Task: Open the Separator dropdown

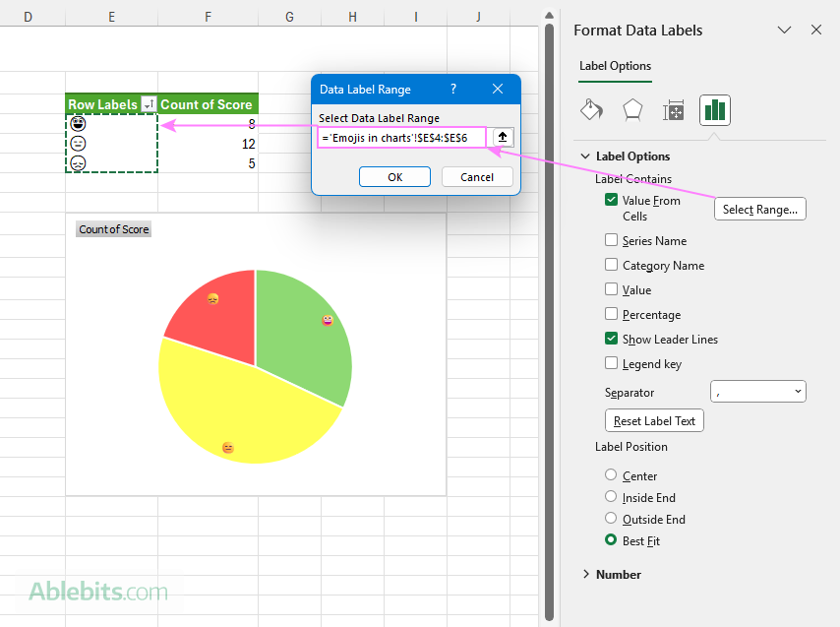Action: pos(757,391)
